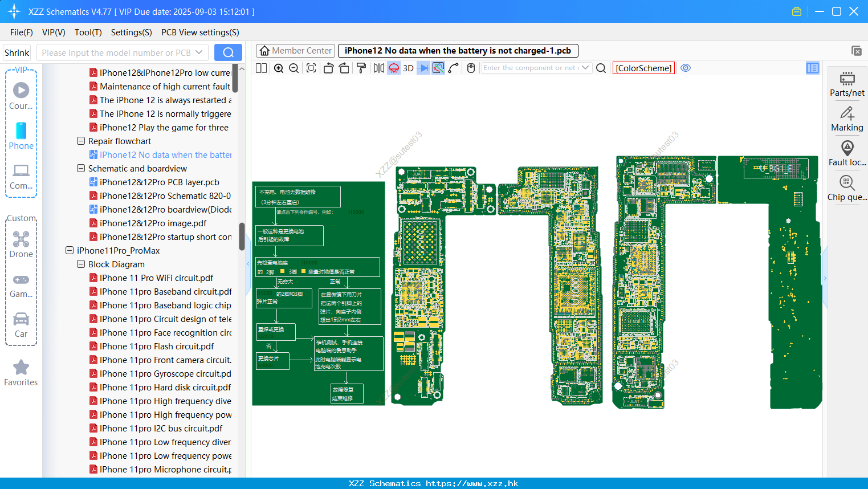Select the paint roller tool
This screenshot has height=489, width=868.
361,68
